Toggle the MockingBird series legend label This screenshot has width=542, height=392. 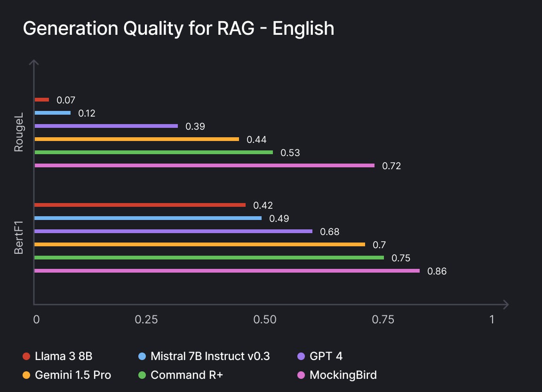pyautogui.click(x=343, y=375)
